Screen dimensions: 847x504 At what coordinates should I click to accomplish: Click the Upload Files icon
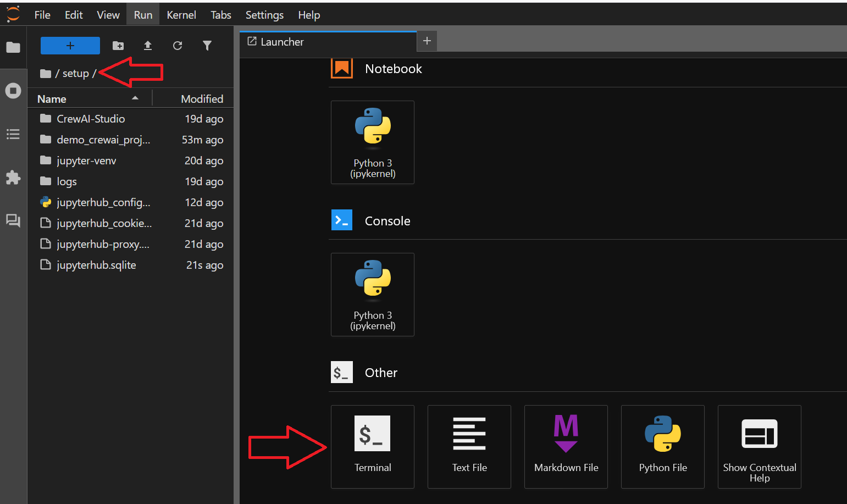[x=148, y=46]
